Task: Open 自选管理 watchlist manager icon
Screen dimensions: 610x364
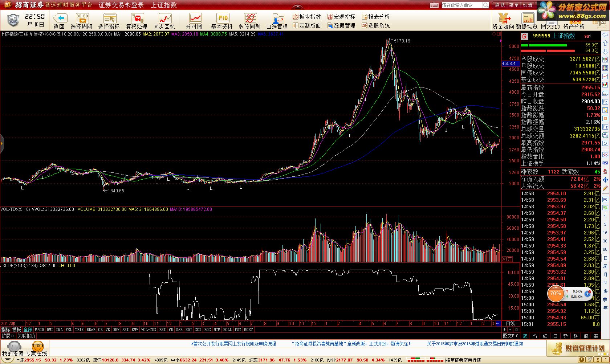Action: [x=278, y=18]
